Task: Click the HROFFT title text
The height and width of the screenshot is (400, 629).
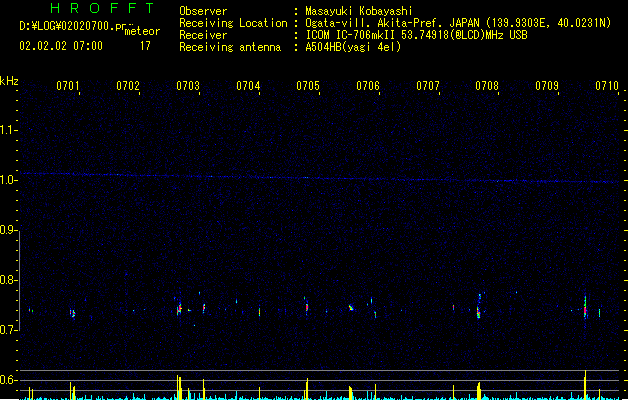Action: [x=102, y=8]
